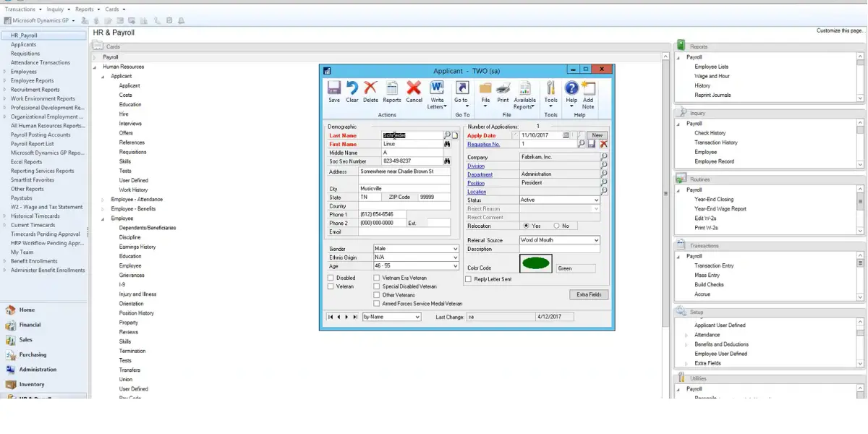Open calendar picker for Apply Date

click(x=566, y=135)
